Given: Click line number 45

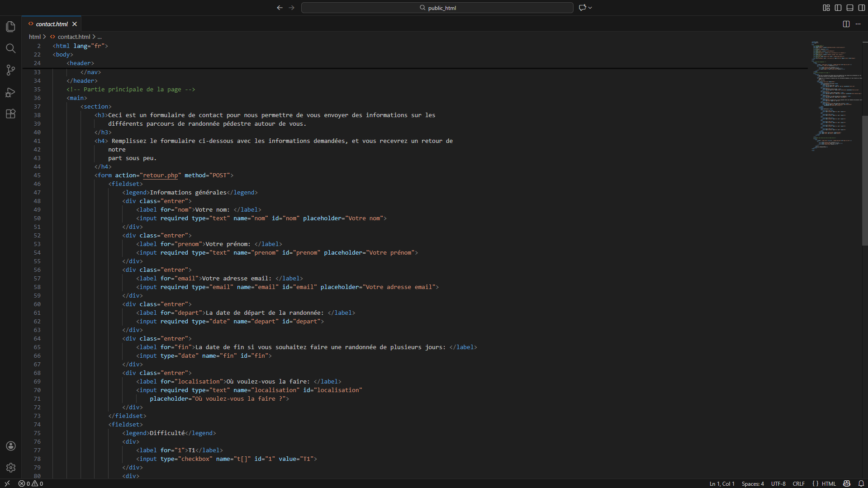Looking at the screenshot, I should [x=37, y=175].
